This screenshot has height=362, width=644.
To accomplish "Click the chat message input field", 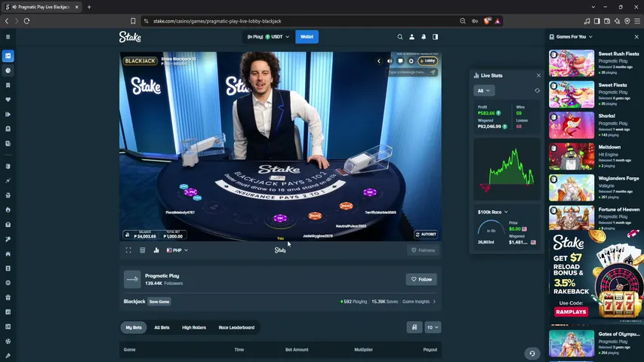I will (408, 72).
